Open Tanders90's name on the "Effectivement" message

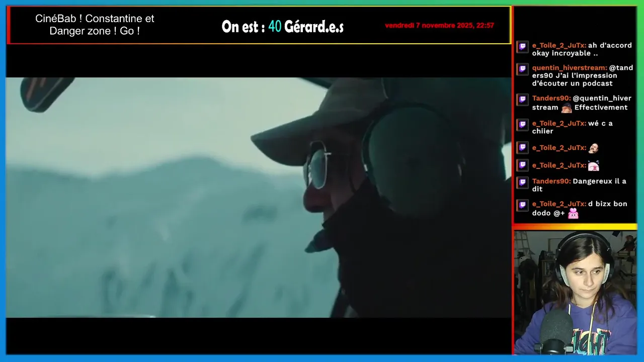[551, 99]
